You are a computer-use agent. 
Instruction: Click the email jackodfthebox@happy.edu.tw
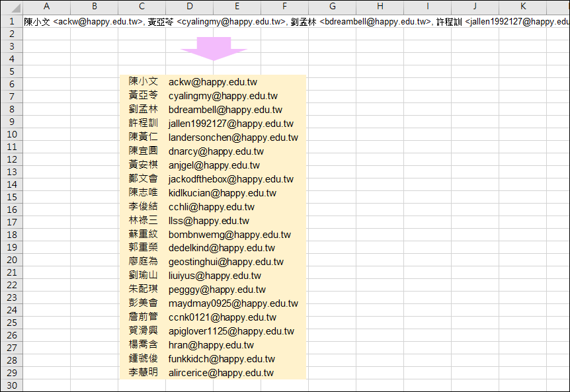click(x=231, y=179)
